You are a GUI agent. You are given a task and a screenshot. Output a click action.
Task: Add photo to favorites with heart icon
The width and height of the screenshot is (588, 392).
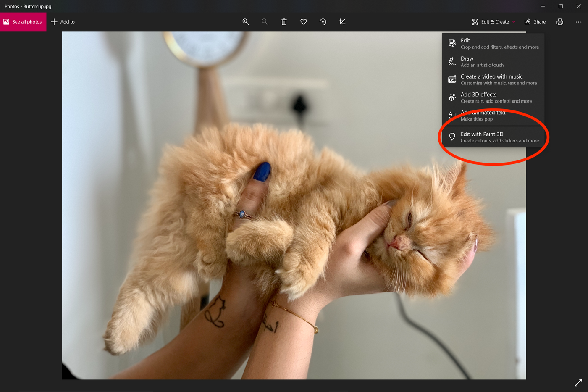pos(304,22)
